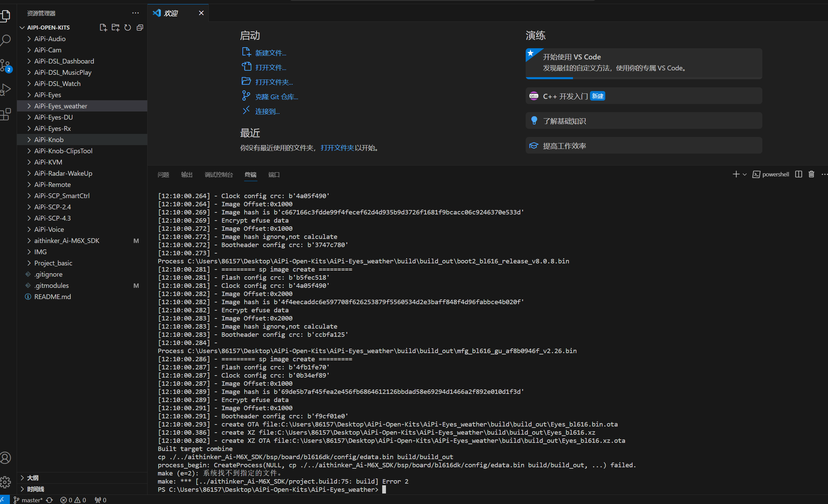Screen dimensions: 828x504
Task: Refresh the explorer file tree
Action: tap(128, 28)
